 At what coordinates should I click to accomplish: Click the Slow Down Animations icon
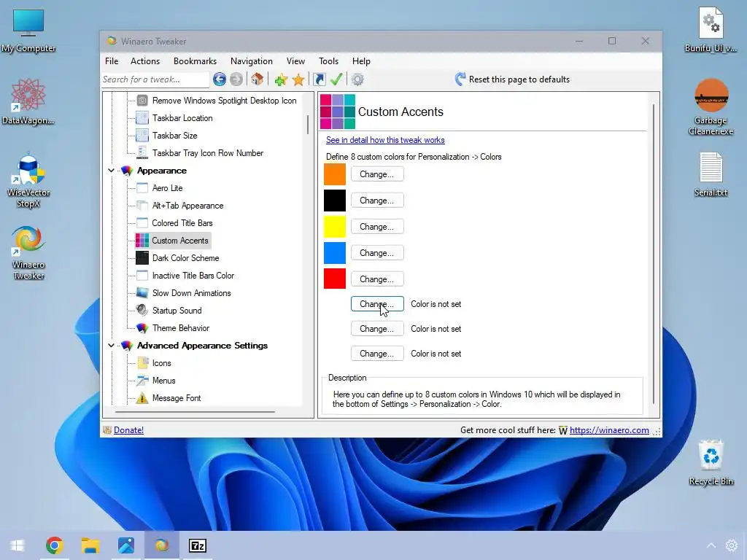pyautogui.click(x=142, y=293)
